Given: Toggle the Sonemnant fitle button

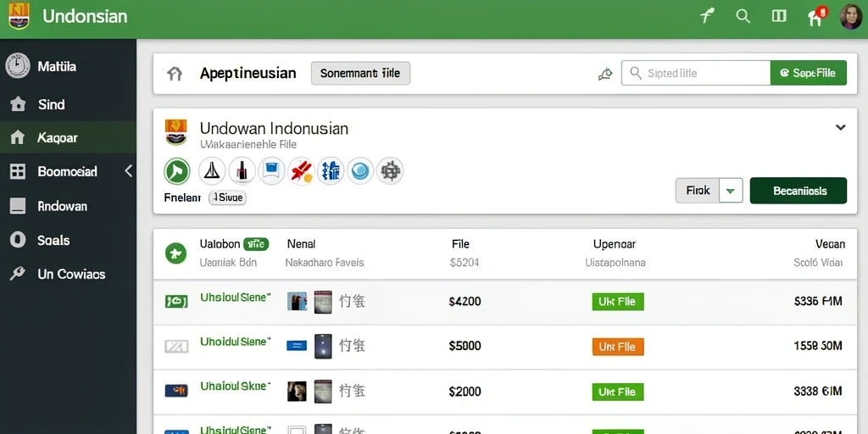Looking at the screenshot, I should [x=360, y=73].
